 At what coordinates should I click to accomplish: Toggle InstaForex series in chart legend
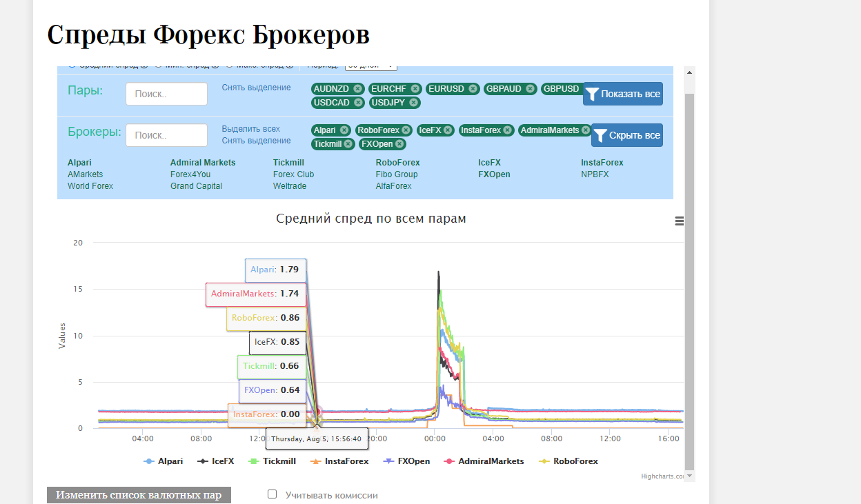(x=339, y=461)
